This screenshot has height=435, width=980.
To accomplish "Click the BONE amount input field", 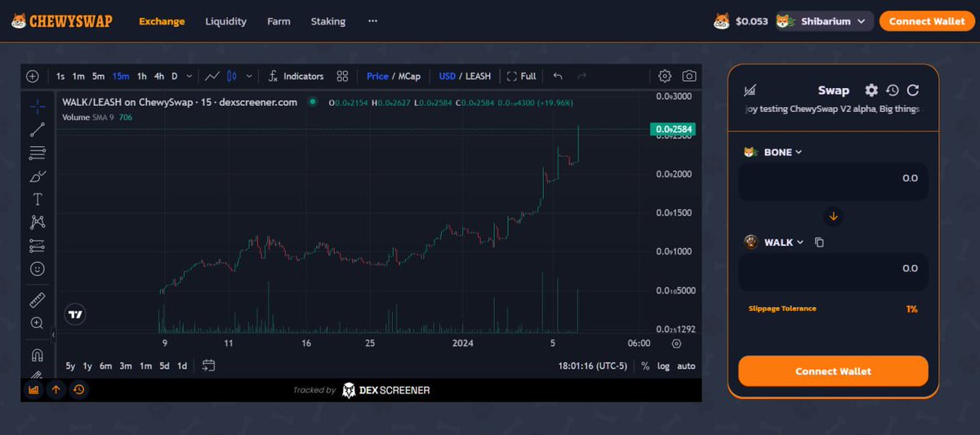I will click(833, 181).
